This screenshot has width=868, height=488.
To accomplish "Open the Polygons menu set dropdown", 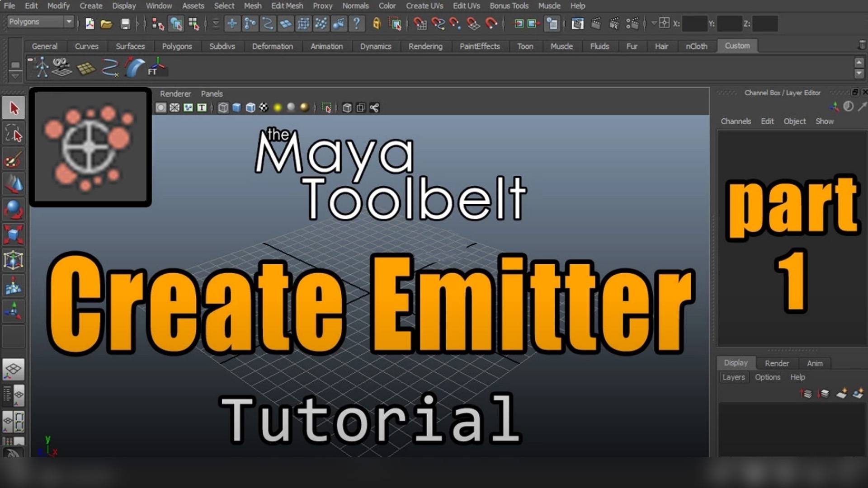I will click(40, 22).
